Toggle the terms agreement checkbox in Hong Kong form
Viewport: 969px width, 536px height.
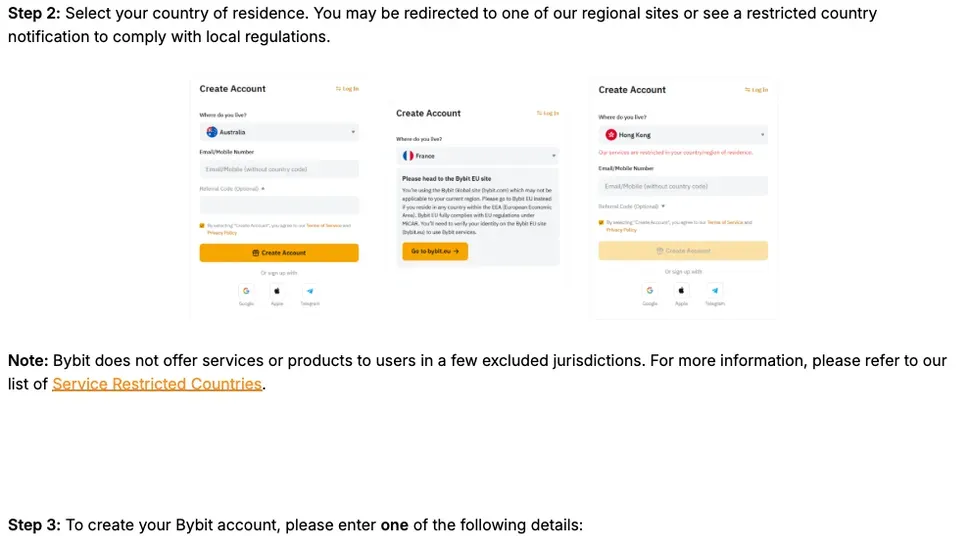601,223
